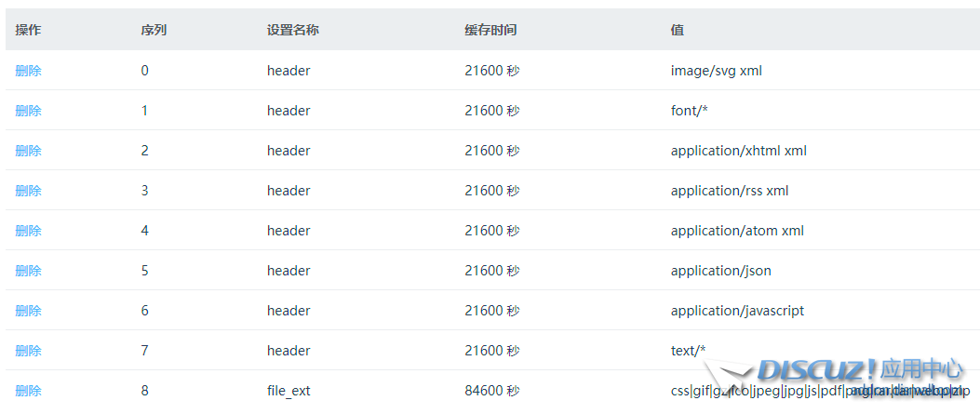Viewport: 980px width, 414px height.
Task: Delete the image/svg xml header row
Action: pos(28,71)
